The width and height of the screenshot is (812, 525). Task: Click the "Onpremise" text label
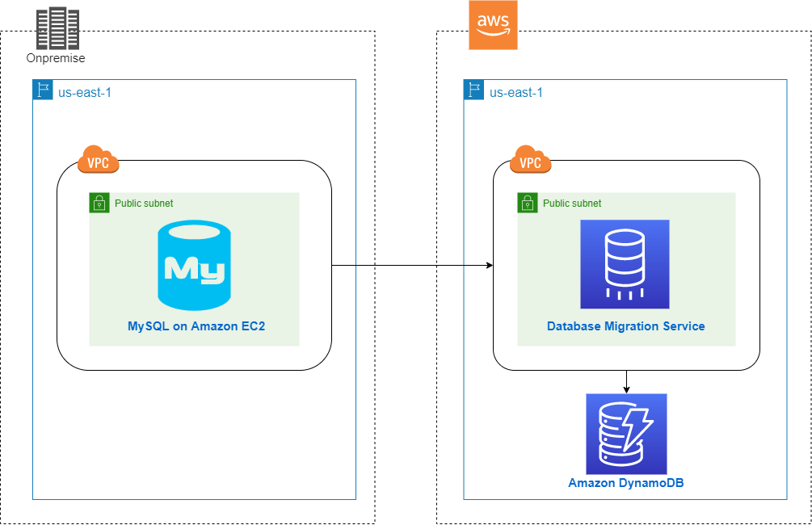[x=56, y=58]
